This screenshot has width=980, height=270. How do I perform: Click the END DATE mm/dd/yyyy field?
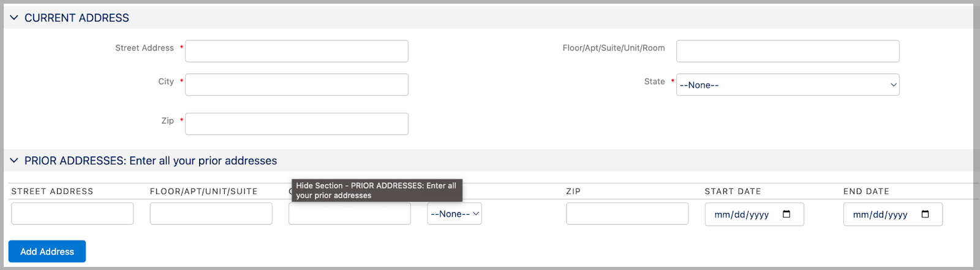[x=880, y=215]
